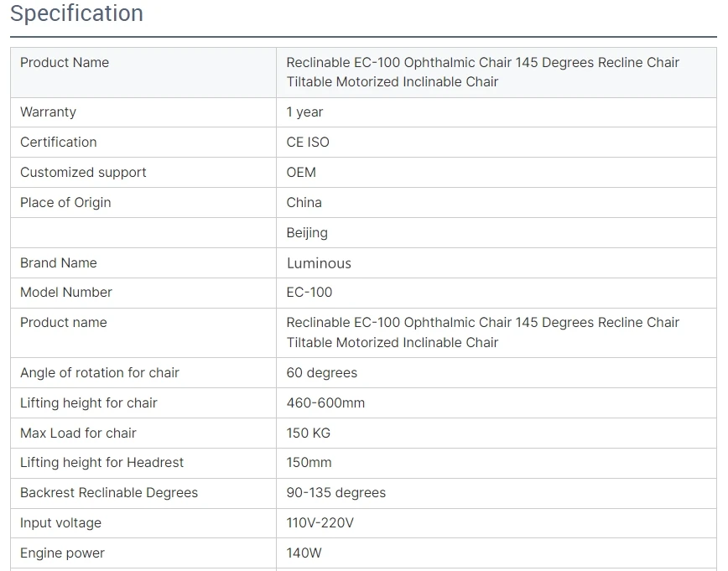Click the OEM value cell
The image size is (728, 571).
click(497, 172)
